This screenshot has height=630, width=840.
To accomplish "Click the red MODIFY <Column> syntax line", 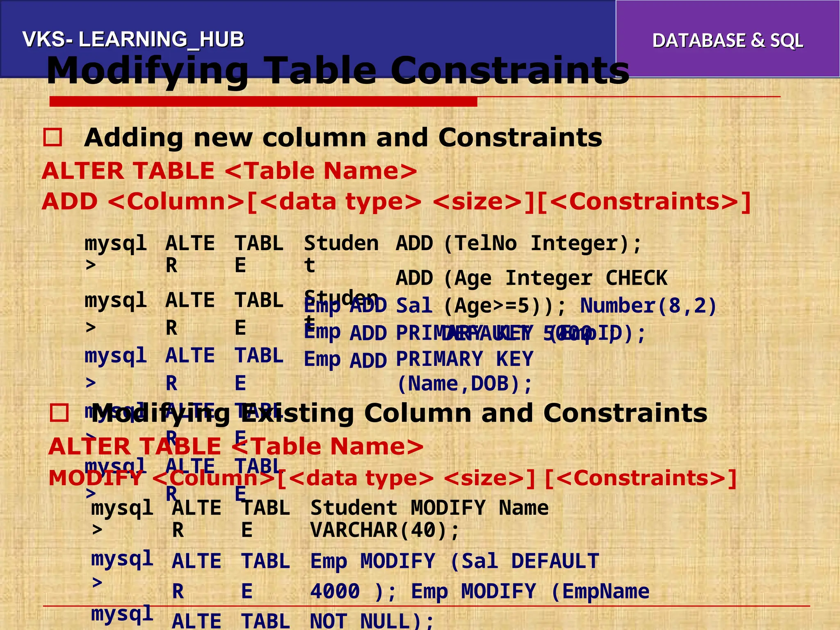I will [x=393, y=478].
